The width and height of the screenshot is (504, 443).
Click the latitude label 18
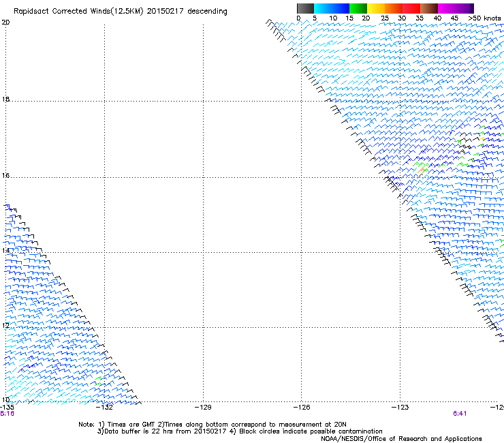5,99
